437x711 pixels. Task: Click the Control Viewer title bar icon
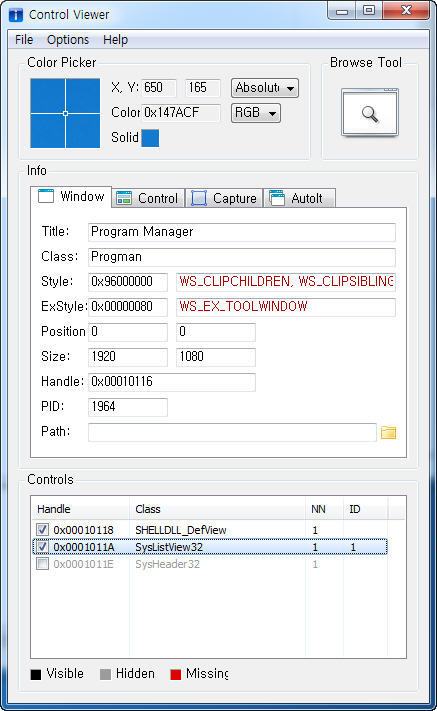click(x=16, y=15)
